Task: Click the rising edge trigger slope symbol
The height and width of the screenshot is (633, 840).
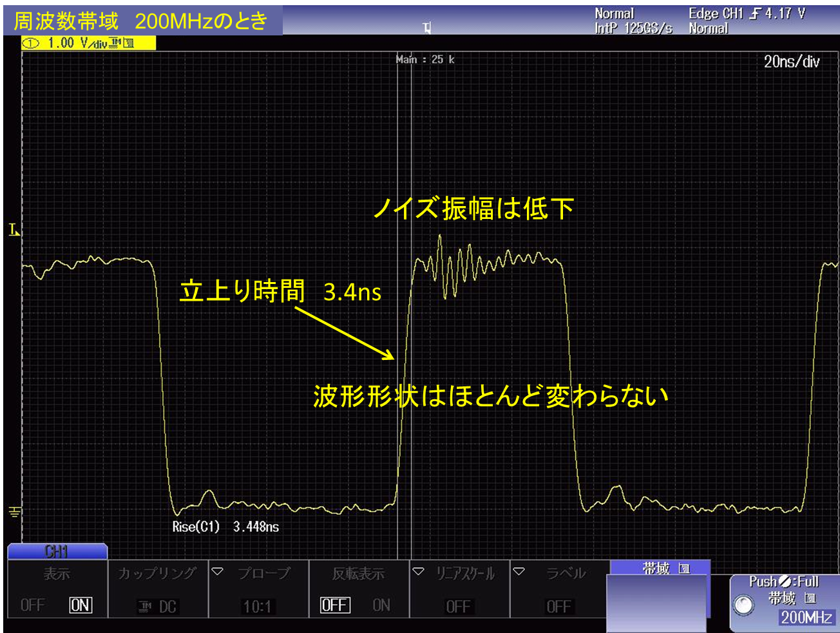Action: click(754, 14)
